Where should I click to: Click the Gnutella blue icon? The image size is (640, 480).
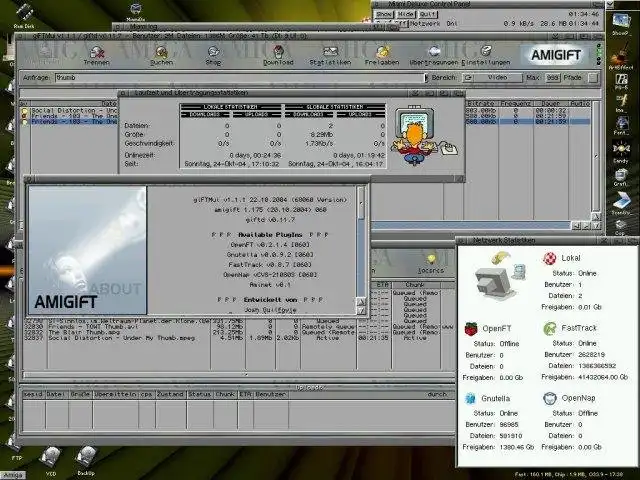[x=471, y=398]
